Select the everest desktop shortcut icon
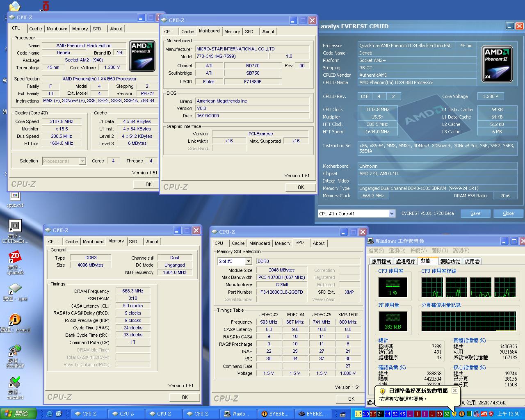The width and height of the screenshot is (525, 420). [x=15, y=320]
